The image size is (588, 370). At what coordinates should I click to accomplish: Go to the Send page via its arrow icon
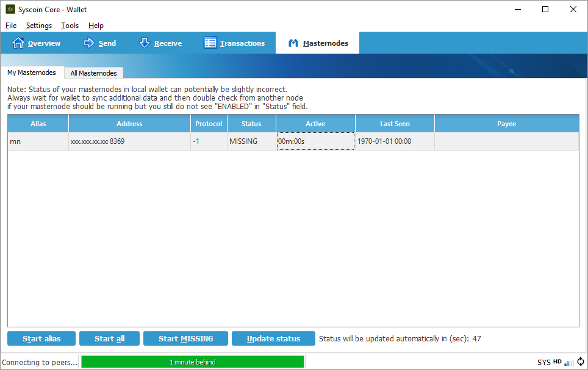(x=89, y=43)
